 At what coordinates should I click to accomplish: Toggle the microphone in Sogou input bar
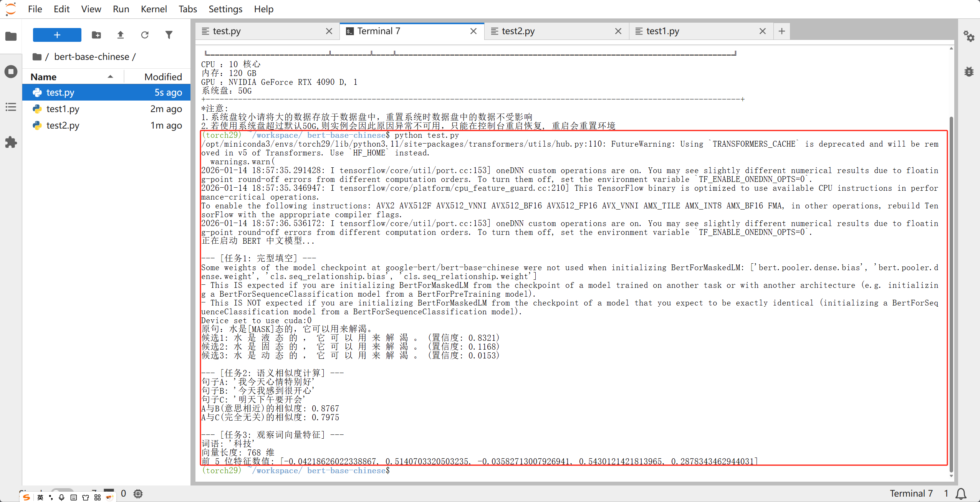click(x=61, y=497)
